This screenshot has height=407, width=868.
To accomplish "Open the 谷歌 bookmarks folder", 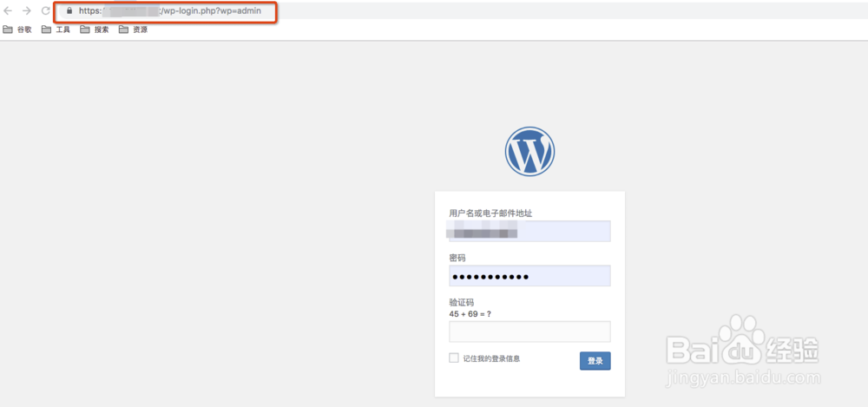I will 17,30.
